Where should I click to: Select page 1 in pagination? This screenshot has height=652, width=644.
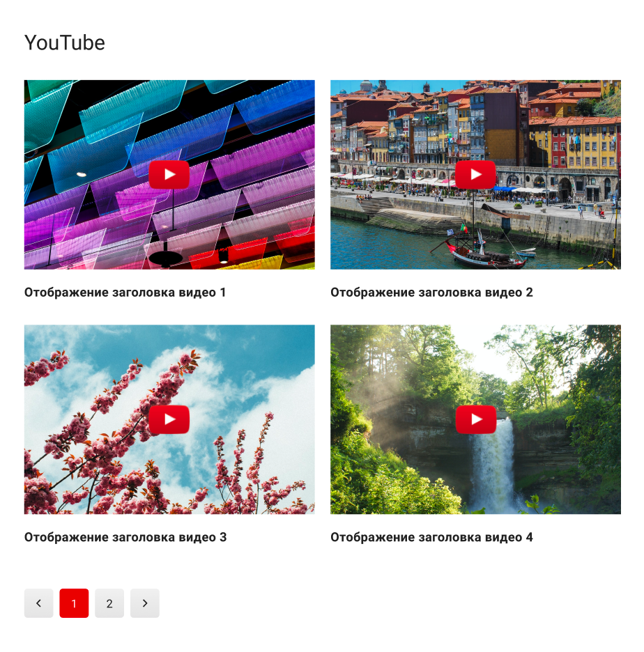click(x=74, y=603)
